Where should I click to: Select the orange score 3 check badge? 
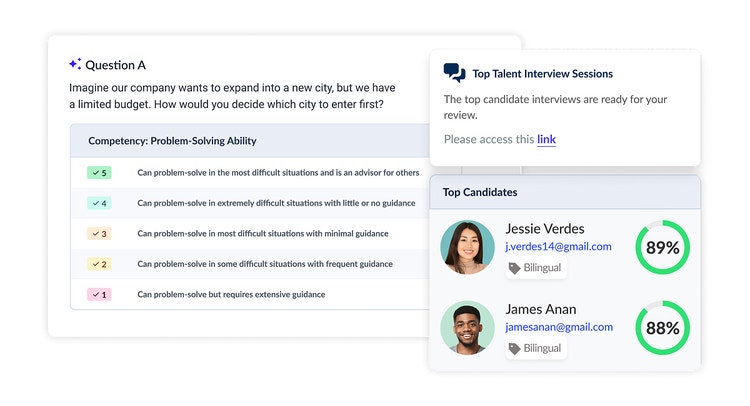99,234
